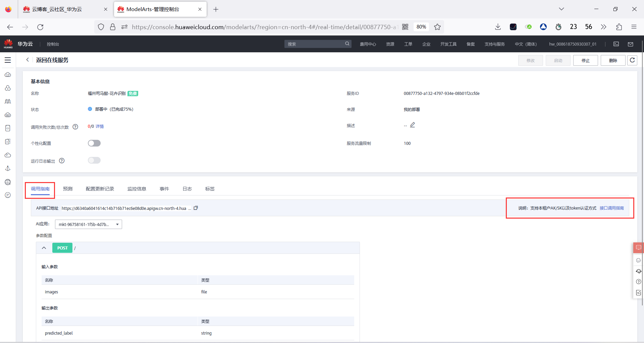Open the 中文 (简体) language menu
The height and width of the screenshot is (343, 644).
tap(526, 44)
